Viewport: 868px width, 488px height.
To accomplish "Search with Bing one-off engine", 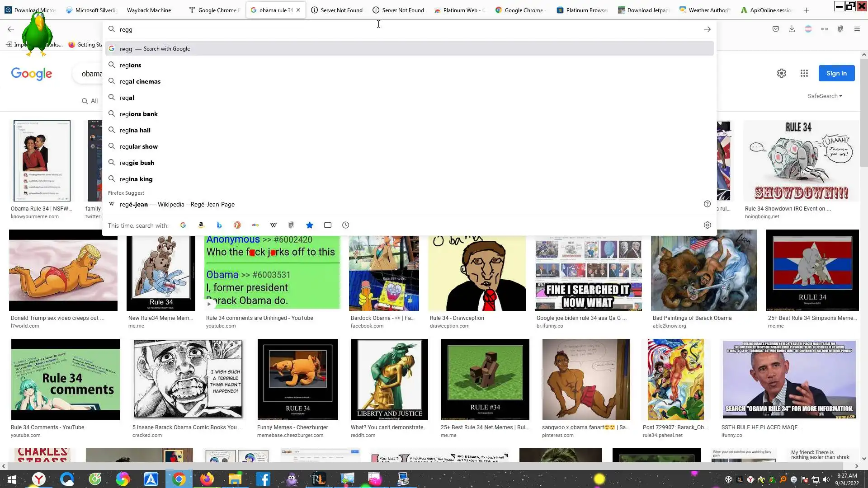I will tap(219, 225).
